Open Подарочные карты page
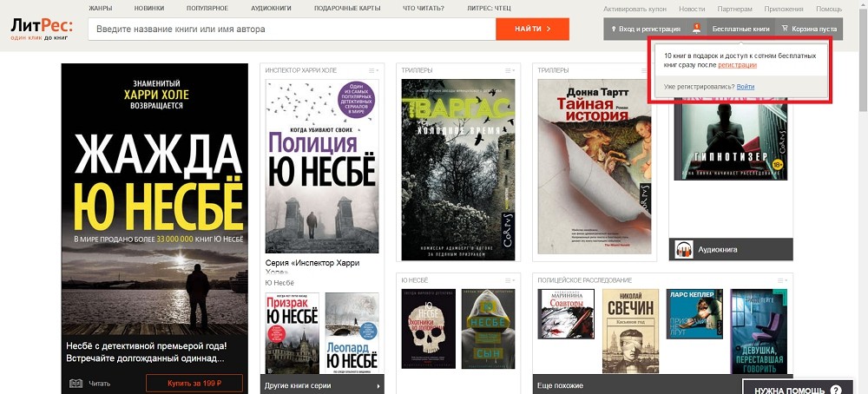The image size is (868, 394). point(347,9)
